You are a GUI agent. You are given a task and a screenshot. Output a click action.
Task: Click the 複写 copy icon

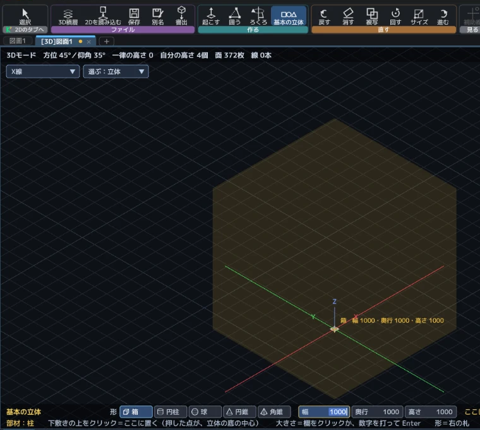pos(372,17)
